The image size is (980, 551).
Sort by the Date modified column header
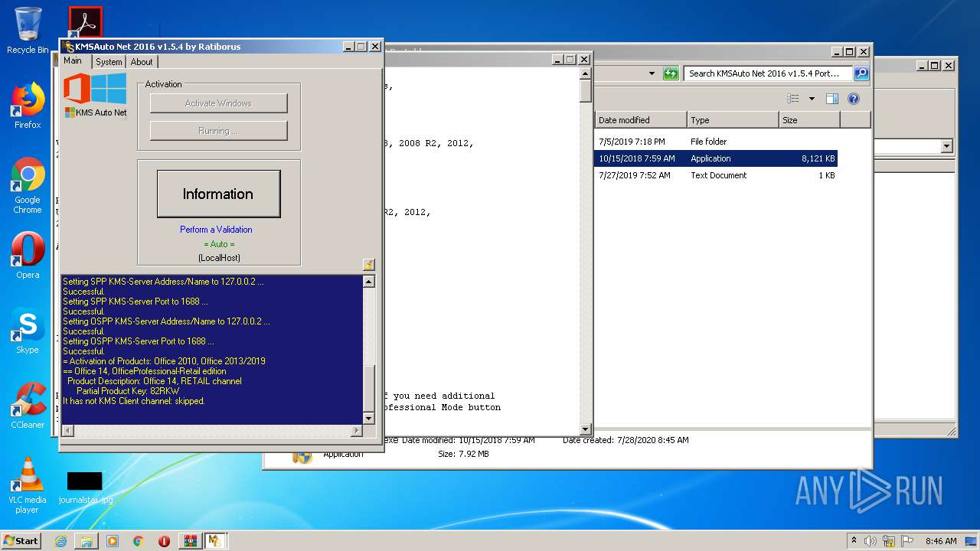point(641,120)
